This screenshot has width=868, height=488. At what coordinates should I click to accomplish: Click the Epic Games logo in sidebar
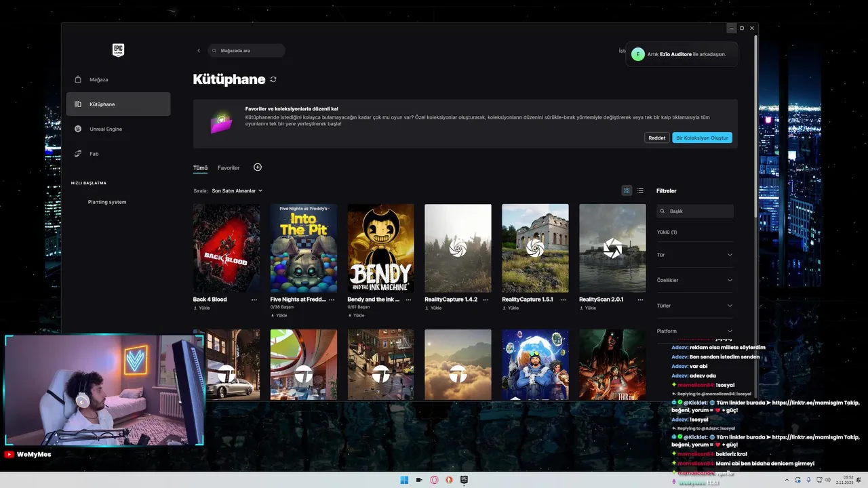[x=118, y=50]
